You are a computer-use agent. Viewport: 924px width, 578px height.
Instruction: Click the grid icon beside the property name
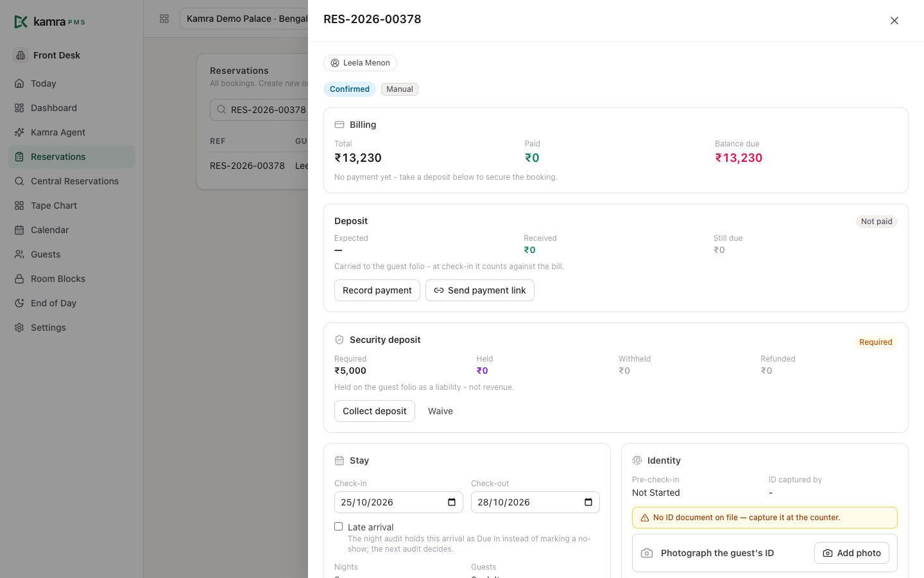164,19
